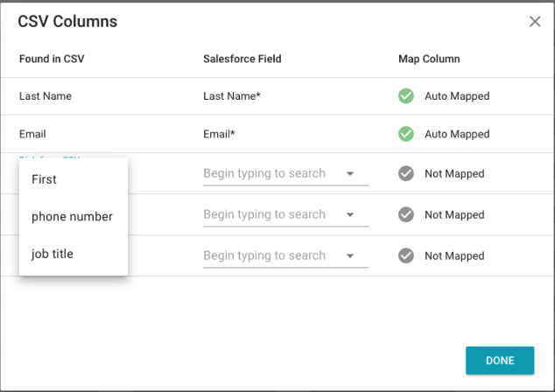Choose phone number from CSV column list
This screenshot has height=392, width=555.
[x=74, y=216]
